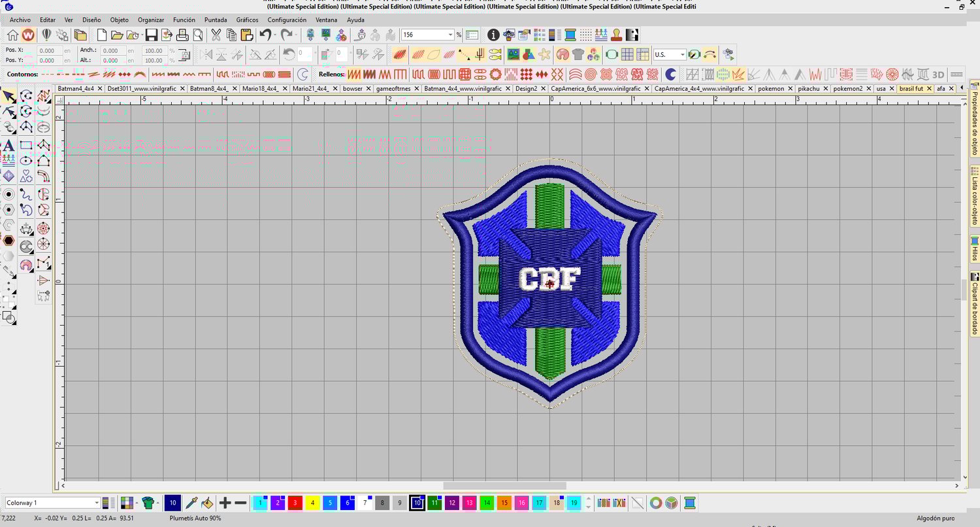980x527 pixels.
Task: Select the arrow Select Object tool
Action: click(8, 97)
